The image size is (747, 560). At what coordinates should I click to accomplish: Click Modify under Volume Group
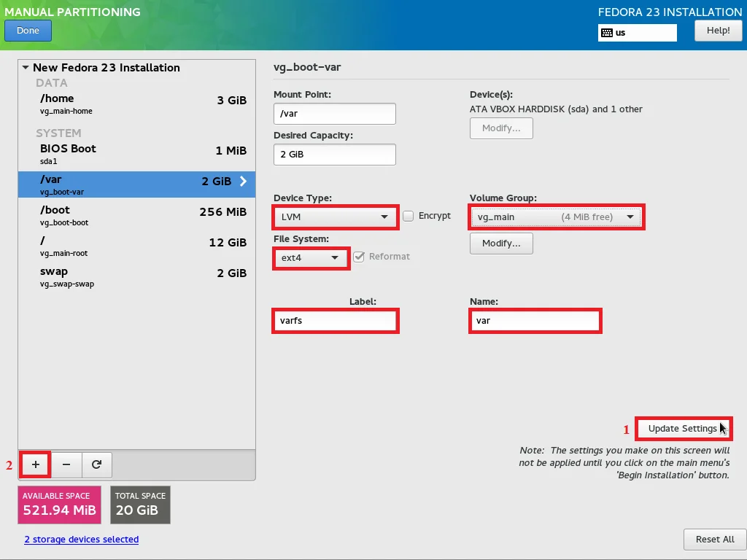tap(501, 244)
